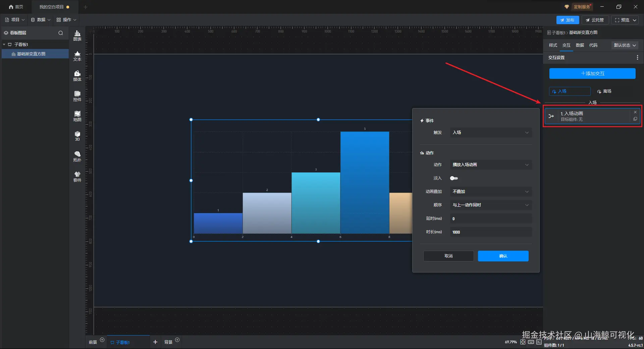The height and width of the screenshot is (349, 644).
Task: Open the 图表 charts component panel
Action: (77, 36)
